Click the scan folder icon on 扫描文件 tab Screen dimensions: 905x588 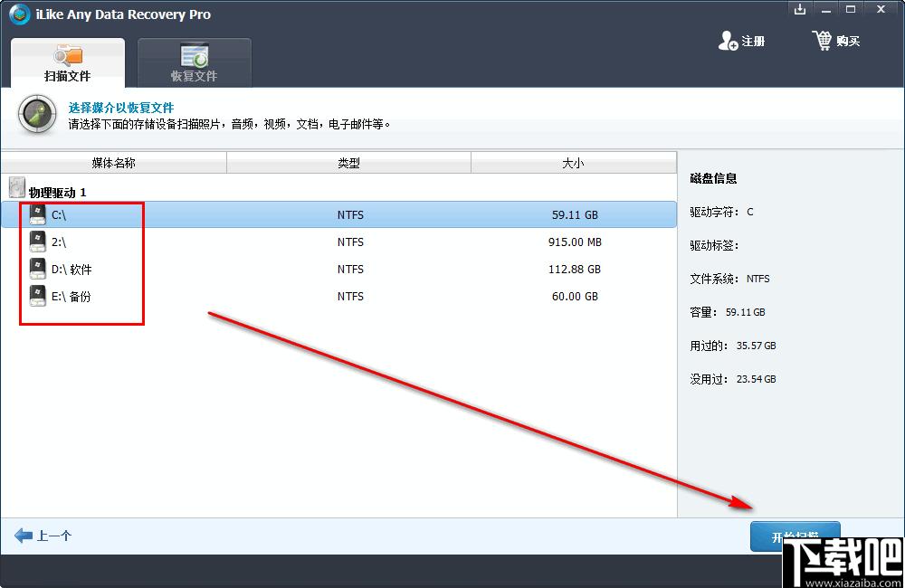coord(68,54)
